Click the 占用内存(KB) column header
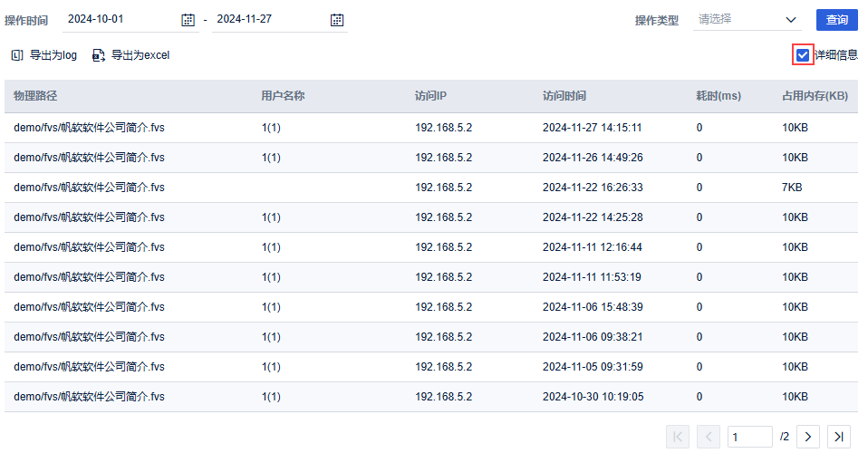This screenshot has height=453, width=868. (815, 96)
